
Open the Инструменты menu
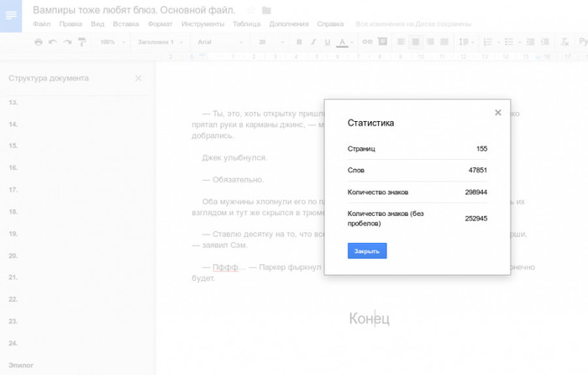(x=203, y=24)
